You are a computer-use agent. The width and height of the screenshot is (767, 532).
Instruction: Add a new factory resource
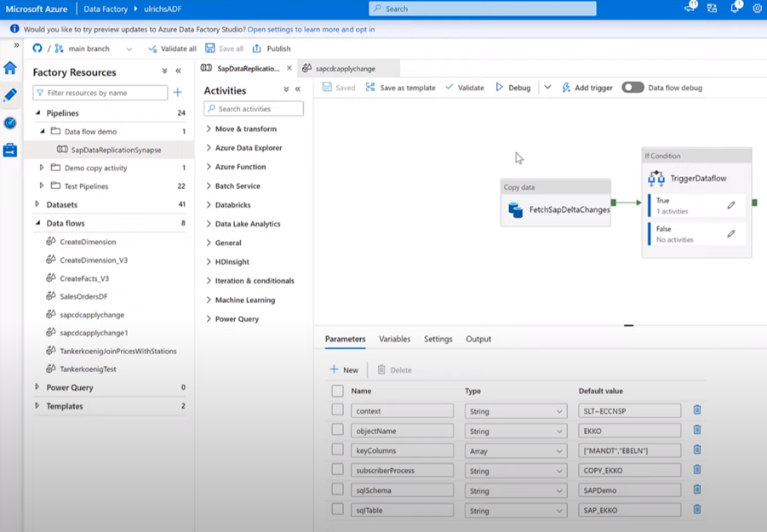pos(178,92)
